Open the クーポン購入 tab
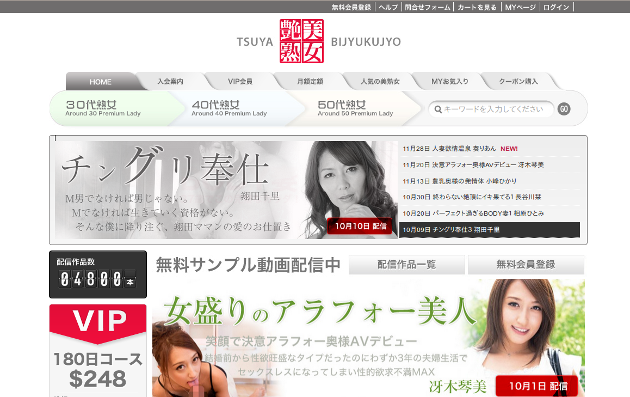The image size is (630, 397). [518, 81]
